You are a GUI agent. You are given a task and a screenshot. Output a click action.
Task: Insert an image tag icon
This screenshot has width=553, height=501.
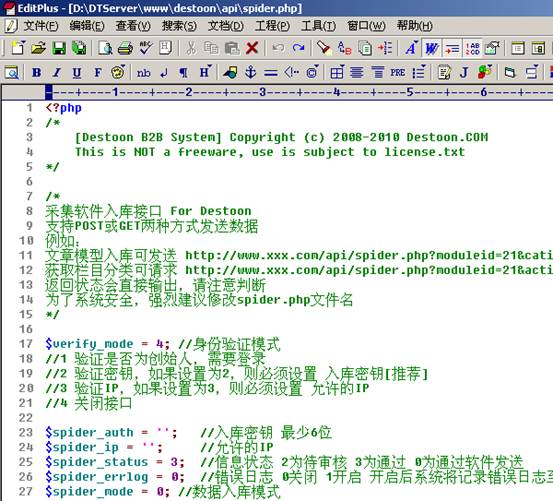pyautogui.click(x=230, y=73)
